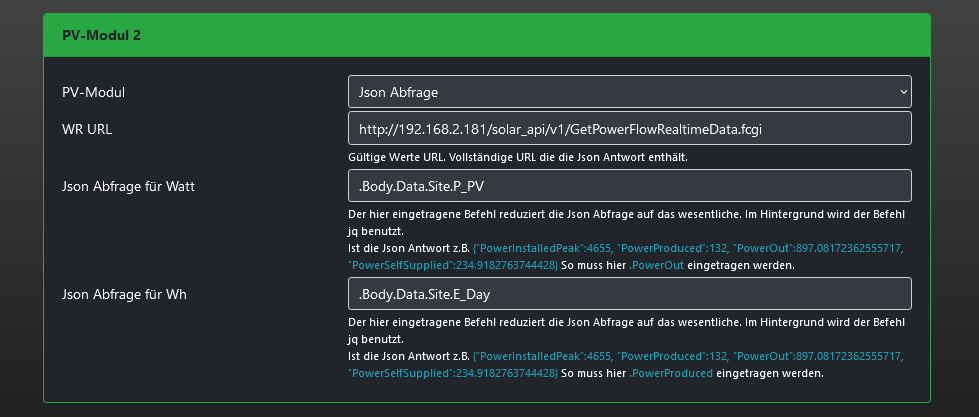Click the .Body.Data.Site.E_Day text
The height and width of the screenshot is (417, 979).
(x=425, y=294)
